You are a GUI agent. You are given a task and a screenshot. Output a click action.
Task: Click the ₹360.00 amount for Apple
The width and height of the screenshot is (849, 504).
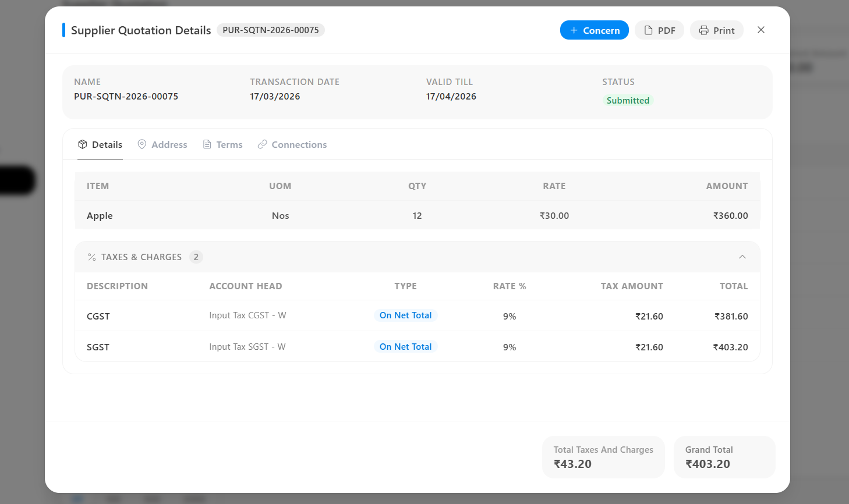point(730,215)
